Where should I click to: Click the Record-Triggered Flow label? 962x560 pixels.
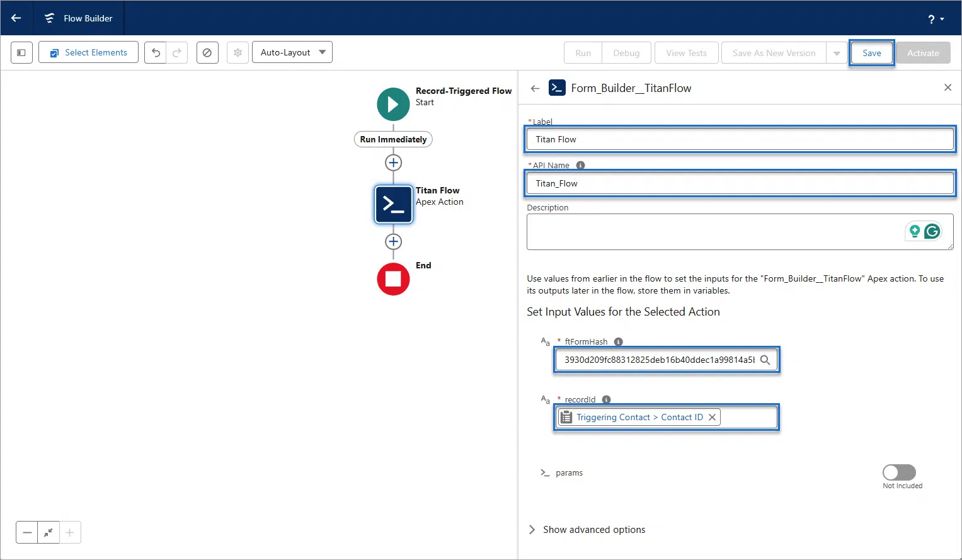(464, 91)
